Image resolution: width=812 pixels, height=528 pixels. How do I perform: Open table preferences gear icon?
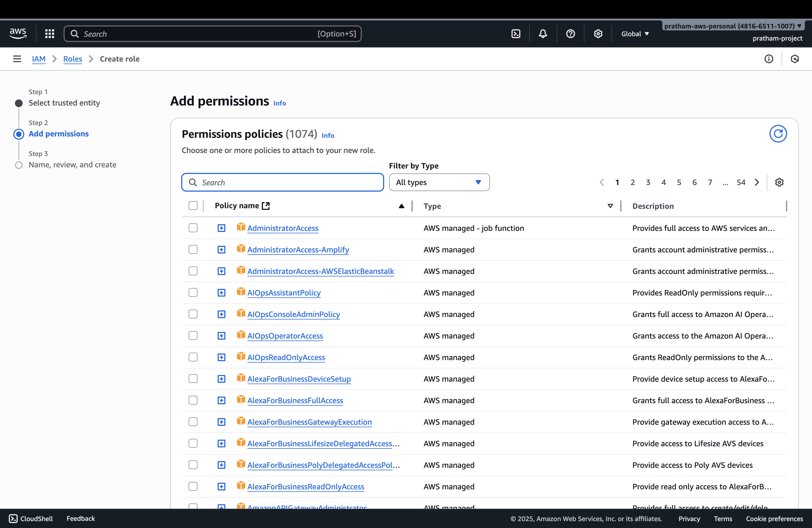coord(779,182)
